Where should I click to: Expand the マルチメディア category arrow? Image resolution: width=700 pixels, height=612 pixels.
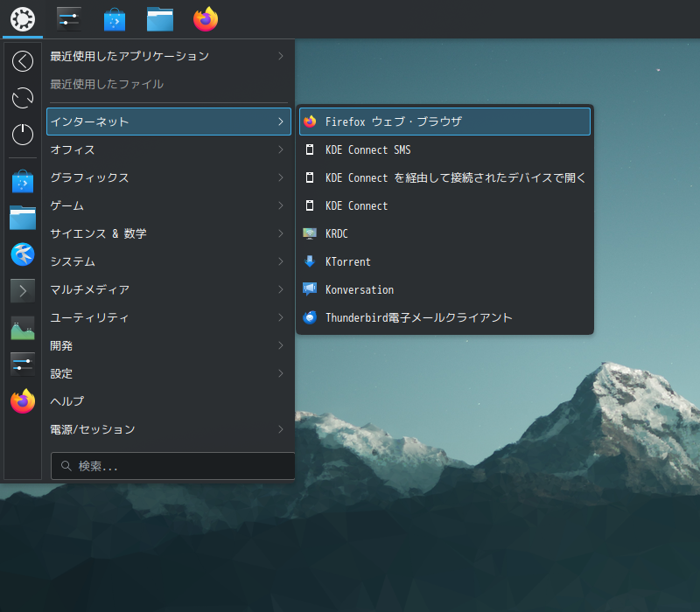pos(281,289)
